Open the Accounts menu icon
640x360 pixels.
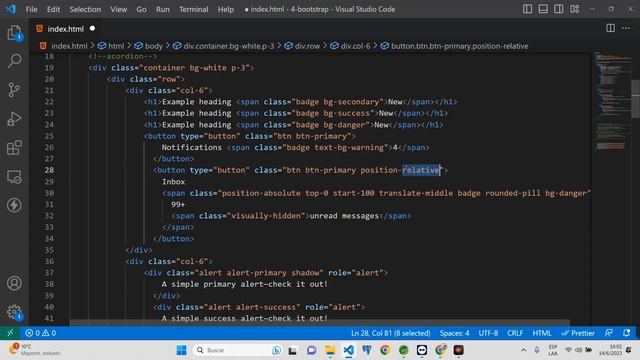click(14, 283)
